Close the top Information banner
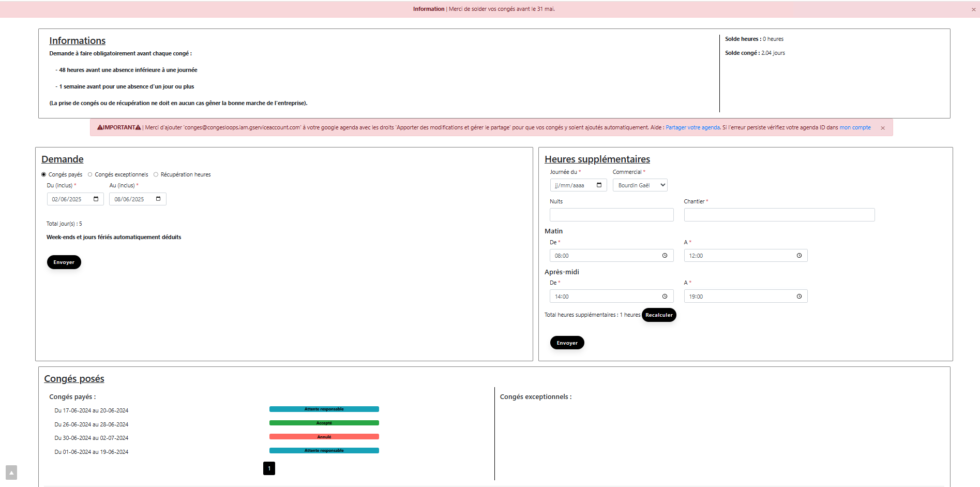The width and height of the screenshot is (980, 487). pos(973,9)
